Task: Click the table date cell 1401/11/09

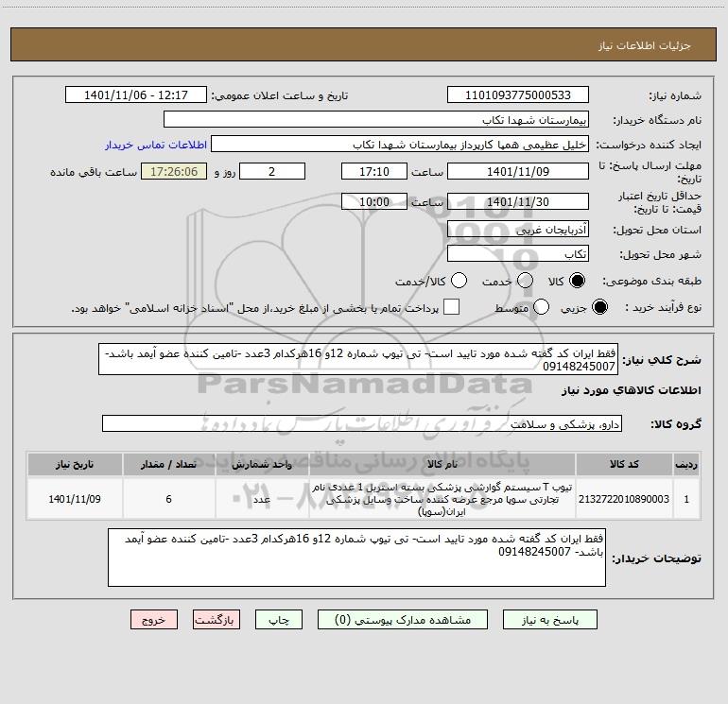Action: pyautogui.click(x=75, y=499)
